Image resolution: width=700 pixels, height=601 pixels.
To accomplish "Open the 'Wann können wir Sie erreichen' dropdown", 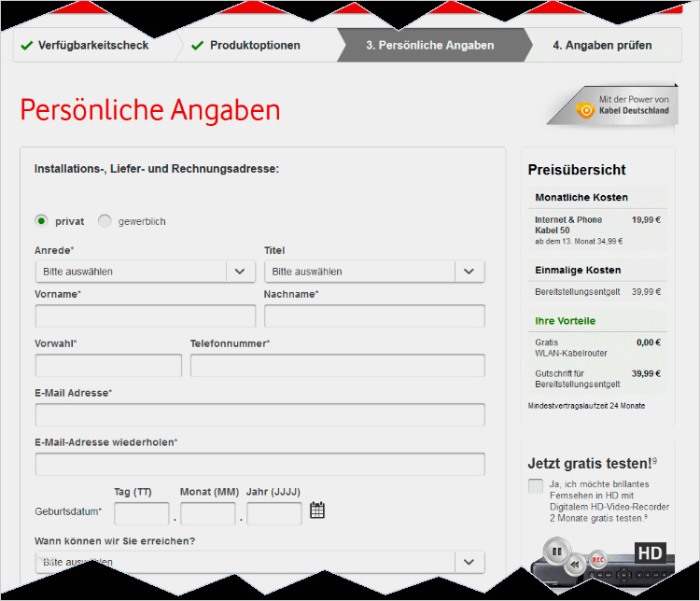I will pyautogui.click(x=259, y=562).
